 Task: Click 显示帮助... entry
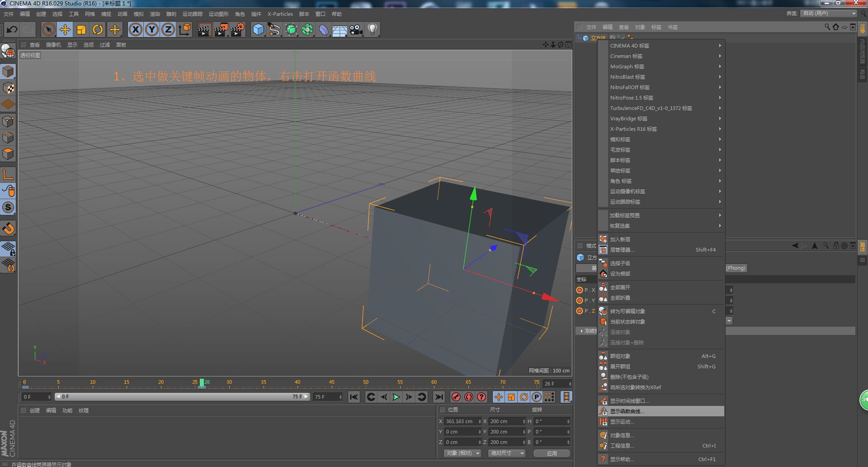[x=661, y=459]
